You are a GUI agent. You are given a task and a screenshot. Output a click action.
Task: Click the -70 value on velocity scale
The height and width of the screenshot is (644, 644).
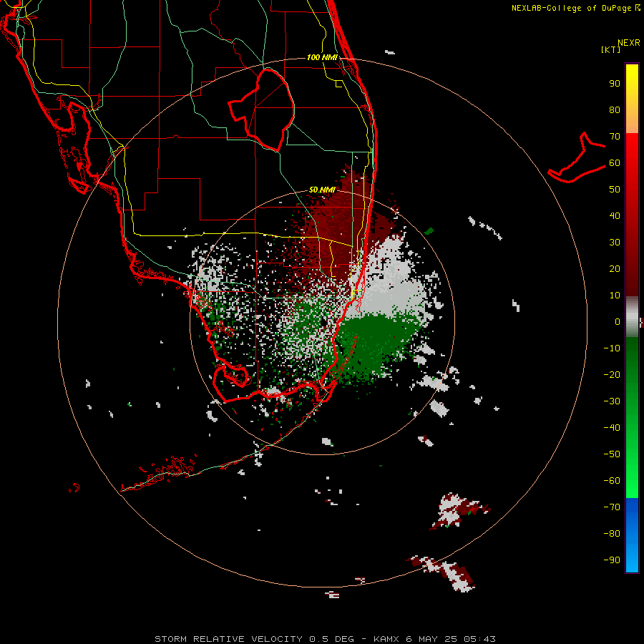(612, 507)
